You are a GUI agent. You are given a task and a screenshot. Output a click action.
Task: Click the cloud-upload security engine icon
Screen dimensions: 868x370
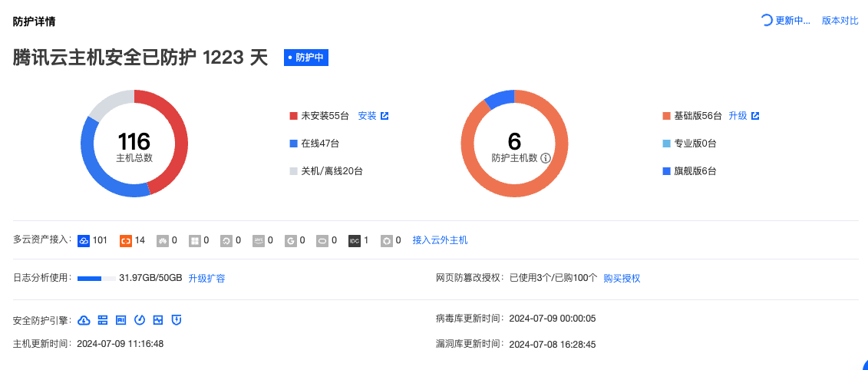(x=84, y=319)
